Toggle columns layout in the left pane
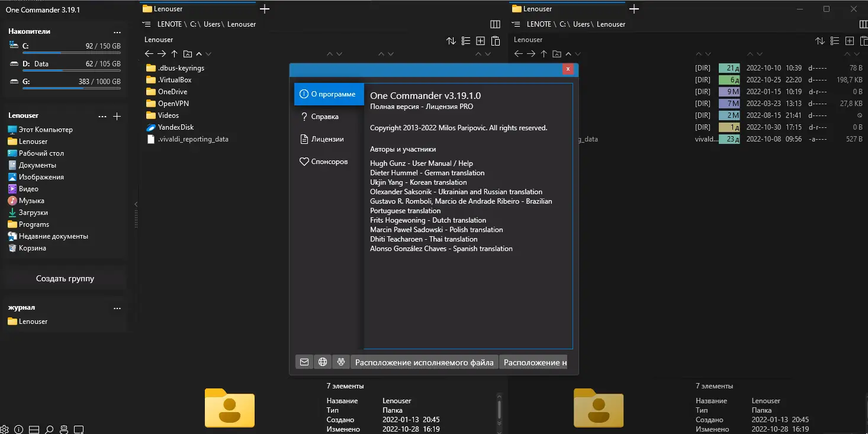This screenshot has width=868, height=434. 496,24
